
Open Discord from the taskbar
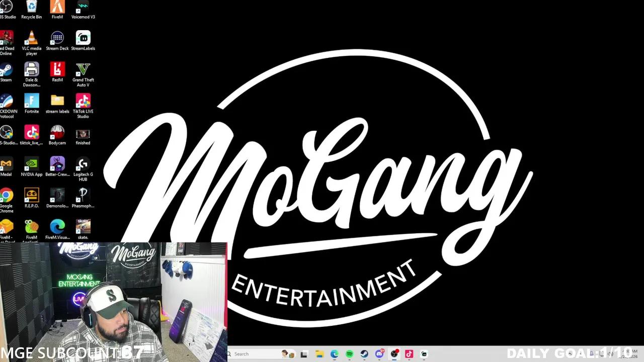point(379,353)
